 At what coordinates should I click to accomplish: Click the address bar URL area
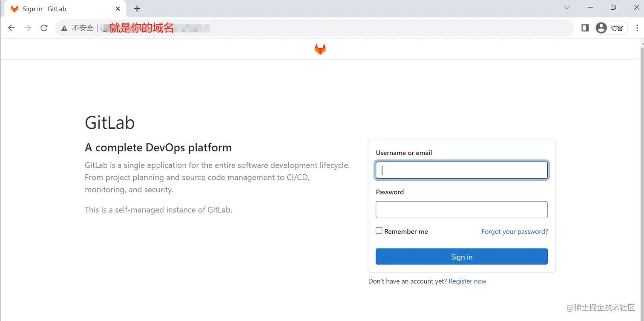click(314, 28)
